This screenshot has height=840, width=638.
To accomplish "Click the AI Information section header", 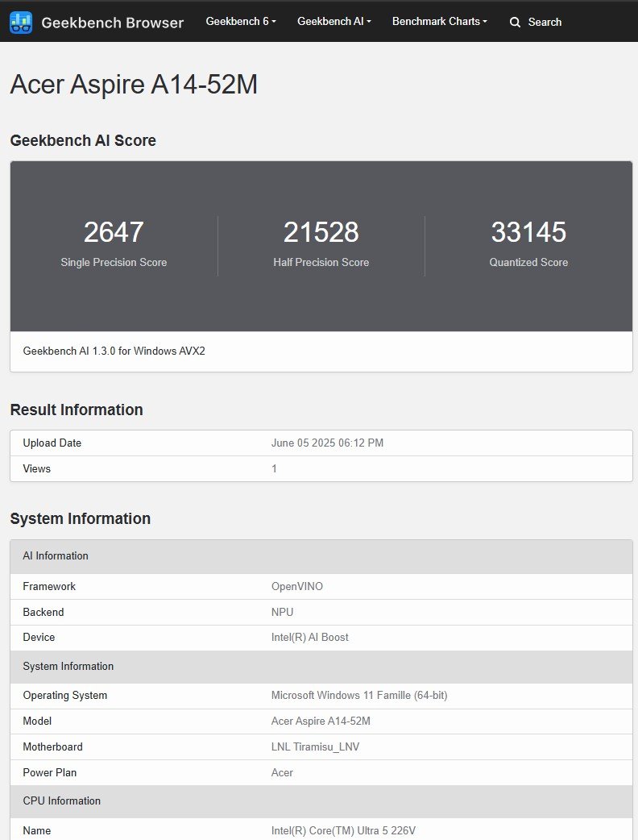I will tap(321, 556).
